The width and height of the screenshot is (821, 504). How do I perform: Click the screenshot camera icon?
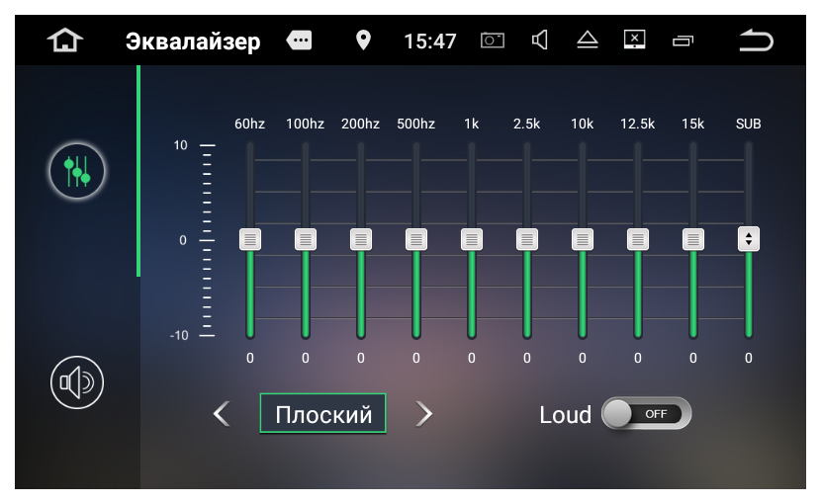coord(492,41)
